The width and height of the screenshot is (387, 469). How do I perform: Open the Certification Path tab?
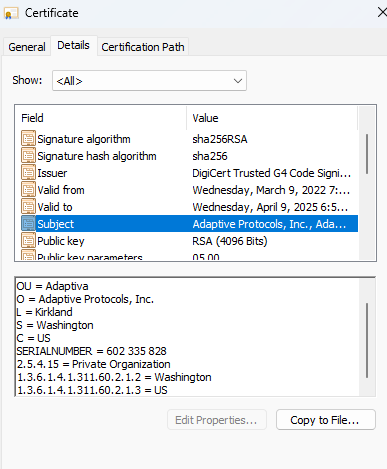pyautogui.click(x=143, y=47)
